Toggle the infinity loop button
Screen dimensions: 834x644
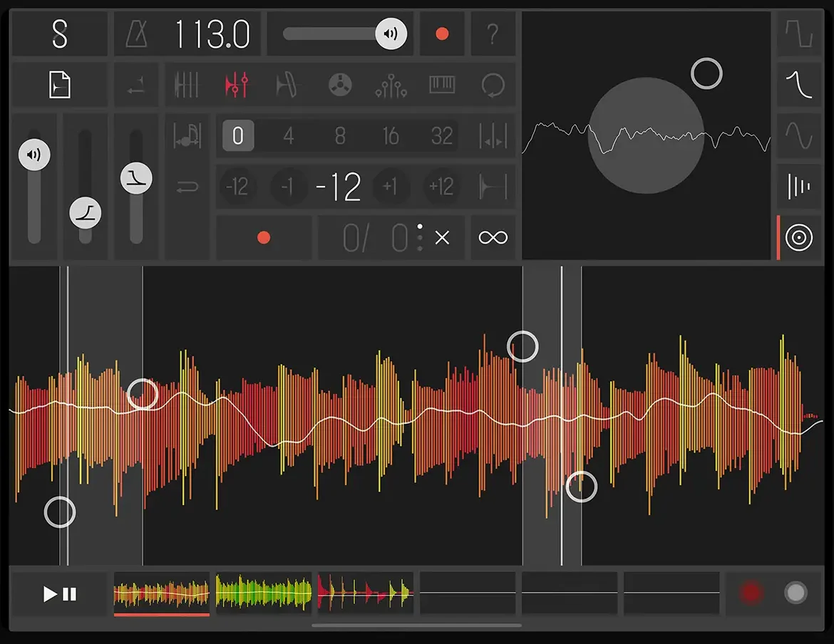pos(493,237)
